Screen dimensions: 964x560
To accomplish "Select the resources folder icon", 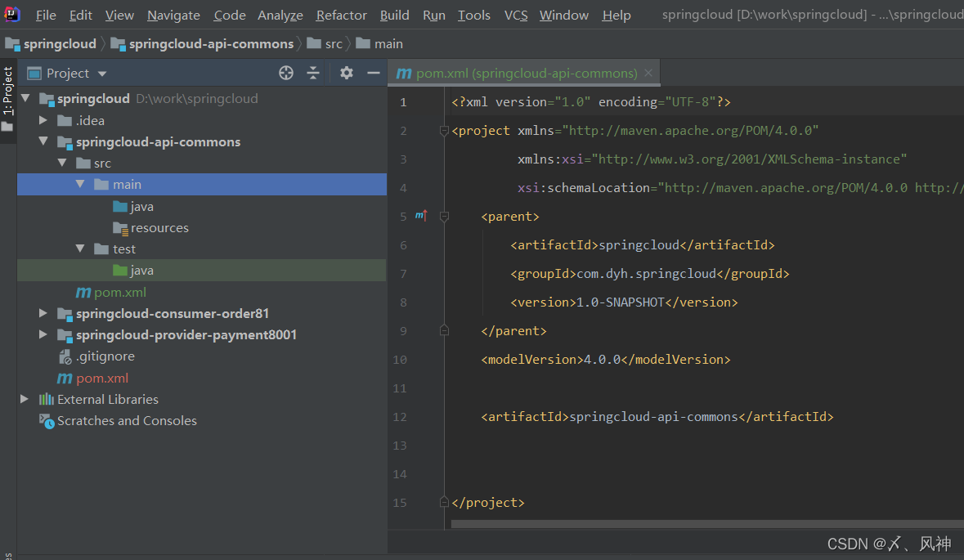I will pyautogui.click(x=120, y=228).
